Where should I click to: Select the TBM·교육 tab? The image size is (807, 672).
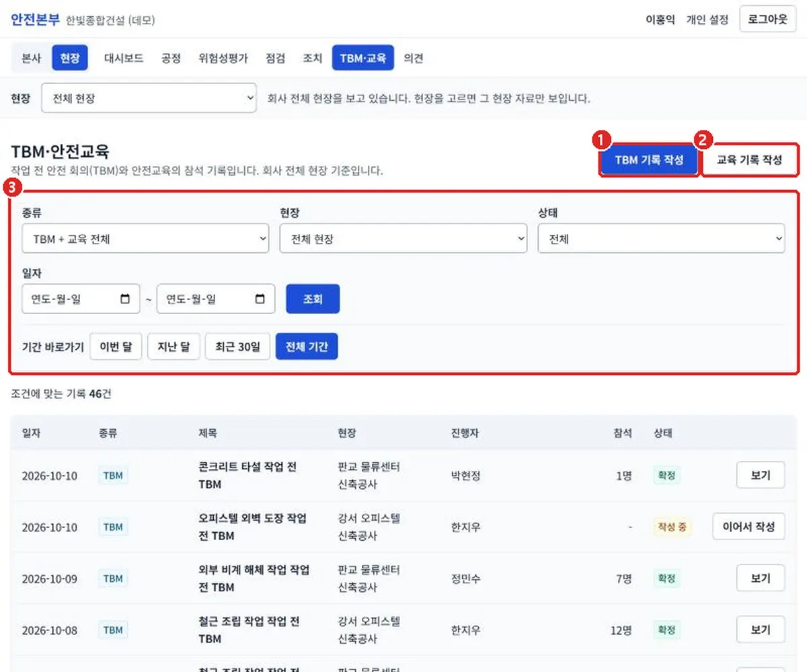[363, 58]
